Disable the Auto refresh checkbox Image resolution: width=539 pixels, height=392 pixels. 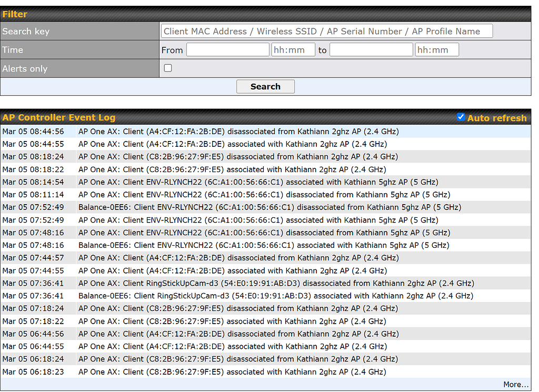[461, 117]
